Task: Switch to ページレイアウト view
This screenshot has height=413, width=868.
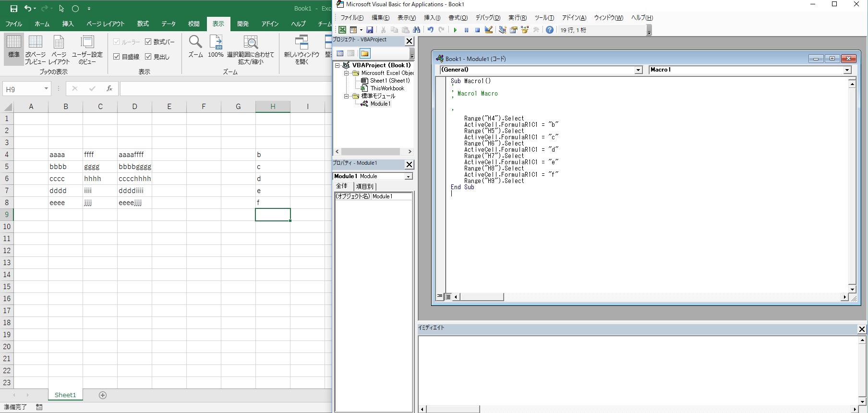Action: pos(59,49)
